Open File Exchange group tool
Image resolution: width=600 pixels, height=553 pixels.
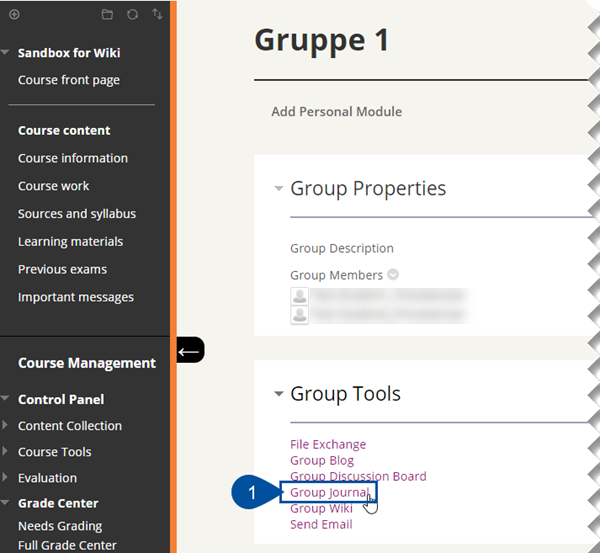pyautogui.click(x=328, y=444)
